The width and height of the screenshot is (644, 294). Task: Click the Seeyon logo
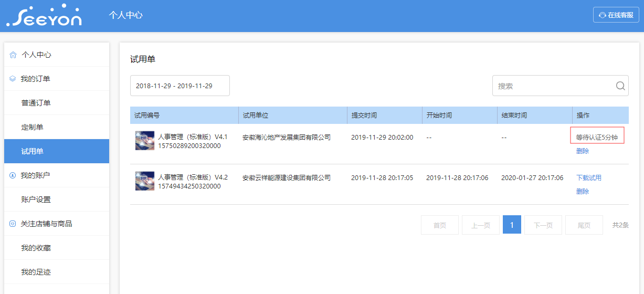[44, 16]
